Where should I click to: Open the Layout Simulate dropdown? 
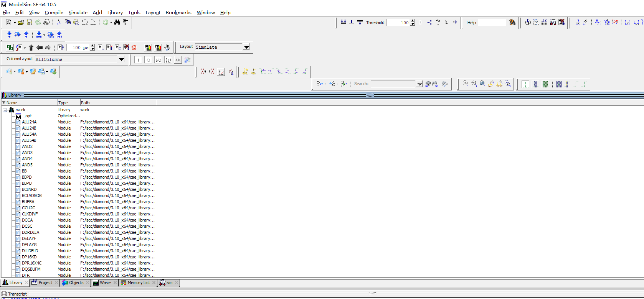pos(246,47)
